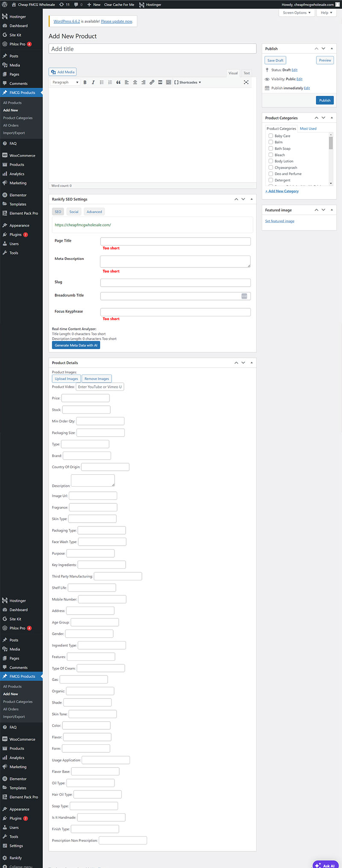
Task: Open the WordPress logo menu in admin bar
Action: [x=5, y=4]
